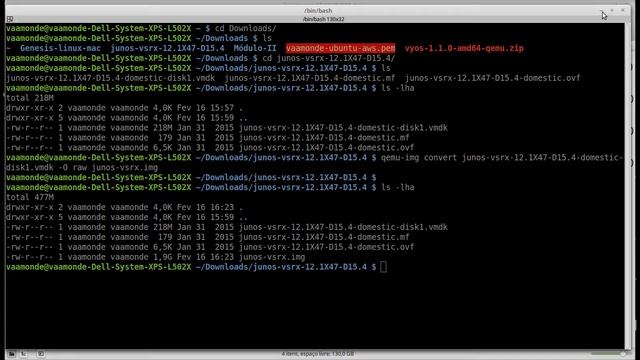Minimize the /bin/bash terminal window
Screen dimensions: 640x360
point(601,10)
